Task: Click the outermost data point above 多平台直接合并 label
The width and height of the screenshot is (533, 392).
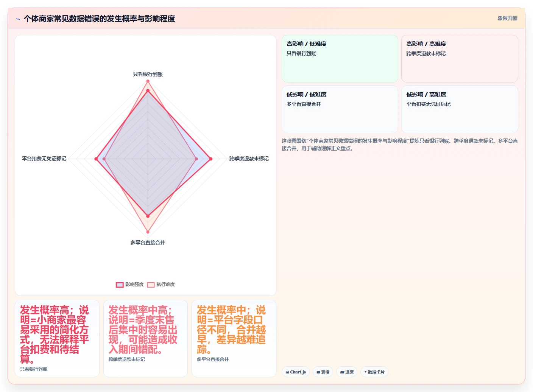Action: point(148,232)
